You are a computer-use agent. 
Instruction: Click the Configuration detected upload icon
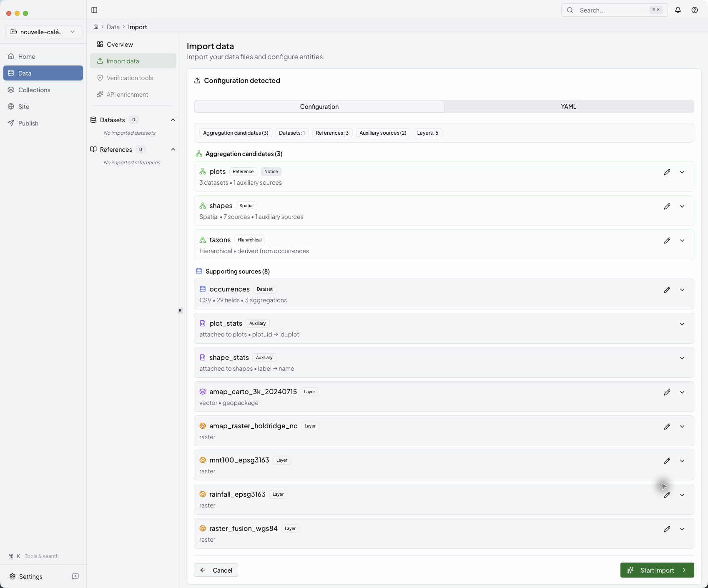(197, 80)
